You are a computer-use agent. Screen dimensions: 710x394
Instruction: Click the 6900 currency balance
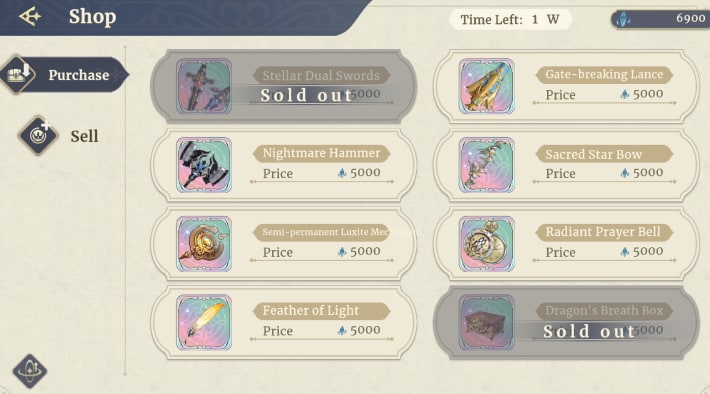[x=690, y=19]
